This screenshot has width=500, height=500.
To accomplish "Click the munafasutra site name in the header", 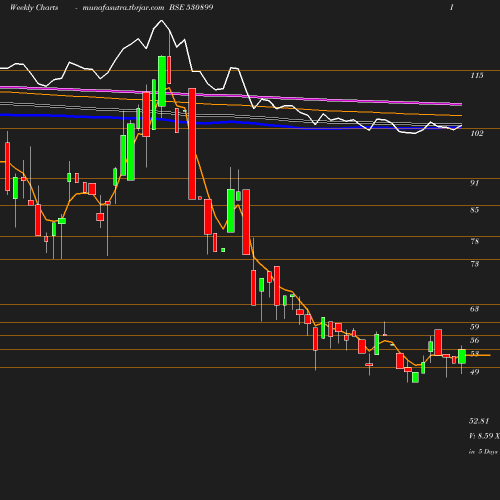I will pyautogui.click(x=123, y=8).
